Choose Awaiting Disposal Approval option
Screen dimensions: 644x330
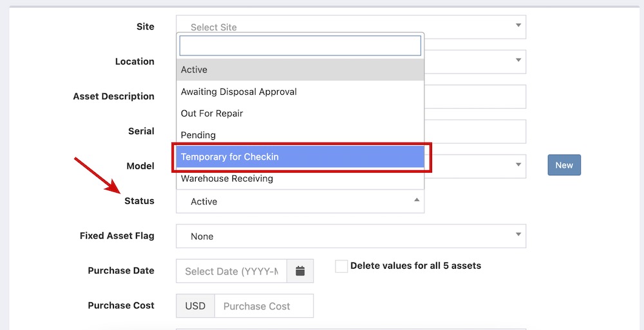tap(300, 92)
